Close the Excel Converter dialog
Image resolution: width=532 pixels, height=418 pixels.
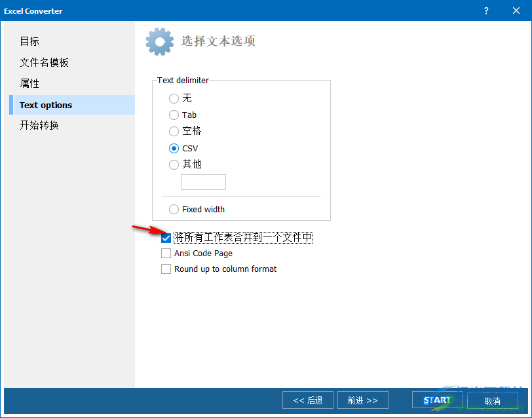coord(516,11)
